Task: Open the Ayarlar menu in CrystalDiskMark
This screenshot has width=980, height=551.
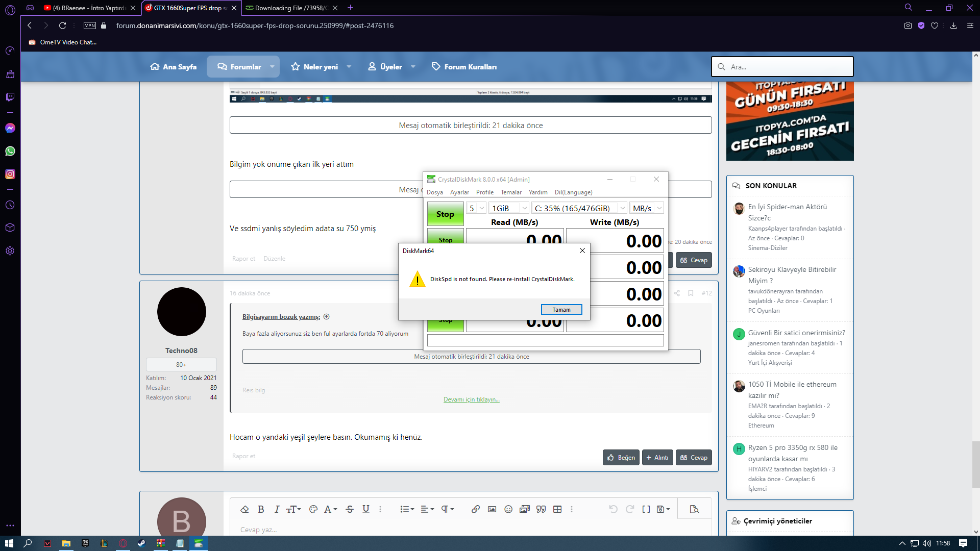Action: (459, 192)
